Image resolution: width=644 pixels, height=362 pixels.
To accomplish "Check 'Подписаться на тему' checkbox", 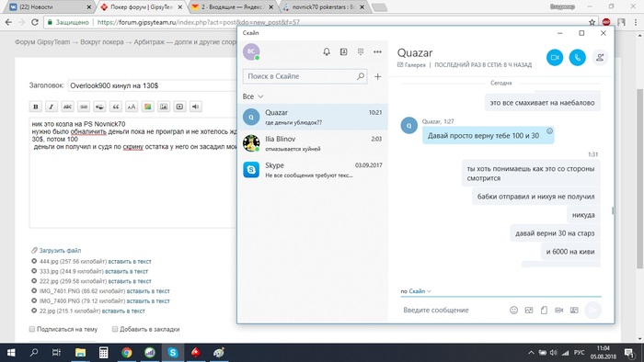I will 32,329.
